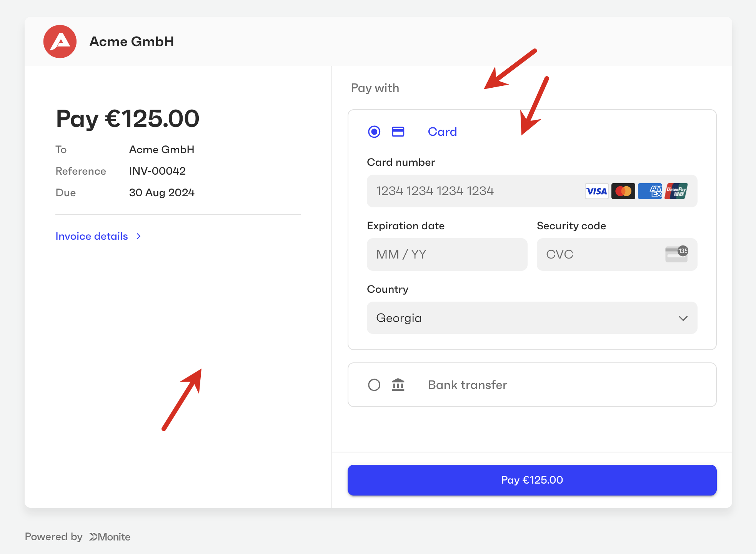Click the CVC security code field
This screenshot has height=554, width=756.
tap(600, 254)
